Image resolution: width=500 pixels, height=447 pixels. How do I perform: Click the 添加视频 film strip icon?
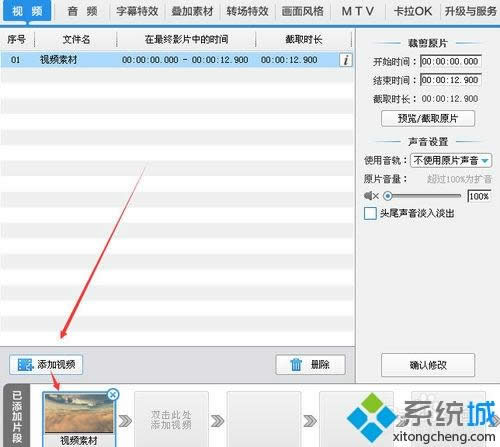[26, 364]
